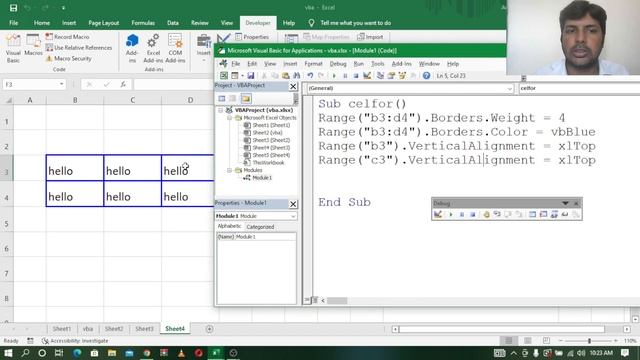
Task: Click the Properties button in Developer ribbon
Action: (x=252, y=37)
